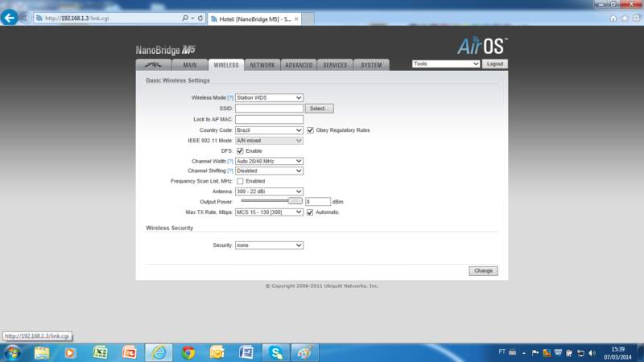
Task: Open the Channel Width dropdown
Action: point(269,162)
